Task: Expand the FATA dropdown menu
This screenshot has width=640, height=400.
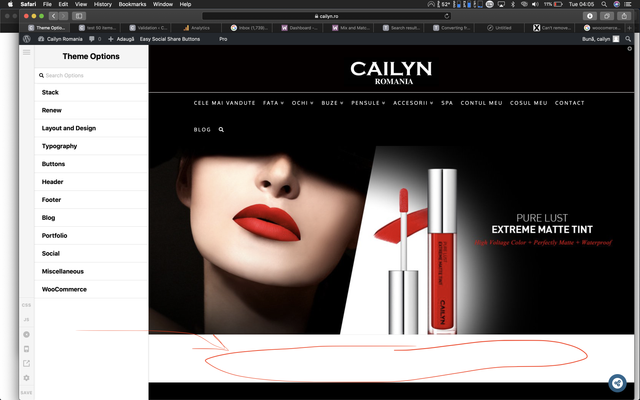Action: [273, 103]
